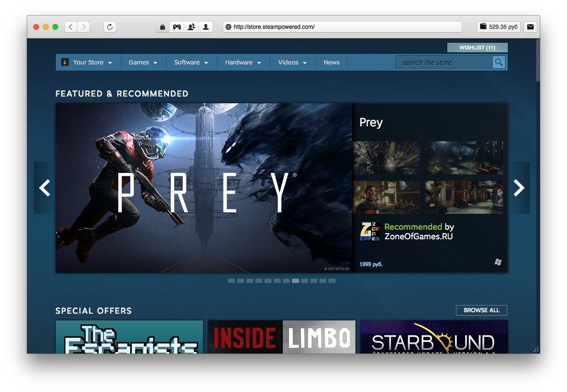
Task: Open the News tab
Action: point(331,62)
